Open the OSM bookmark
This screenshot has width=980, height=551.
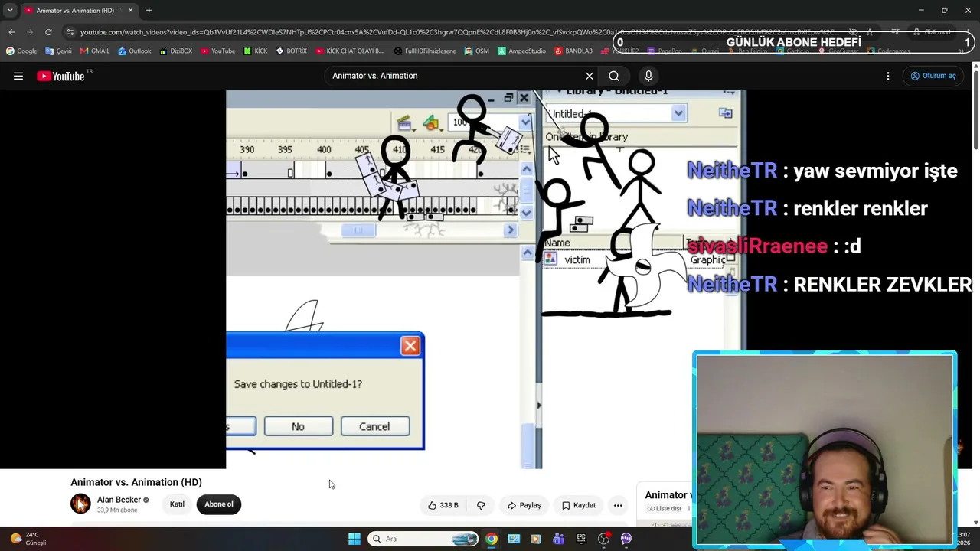pyautogui.click(x=476, y=51)
